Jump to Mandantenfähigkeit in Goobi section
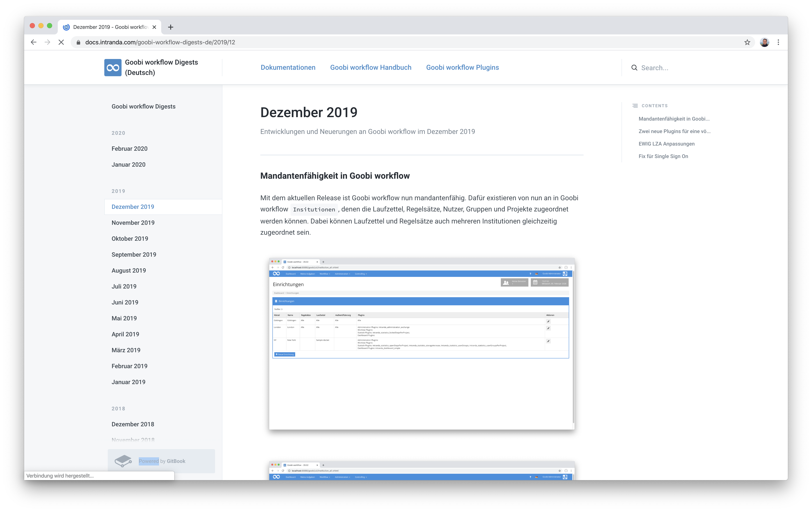 [674, 119]
